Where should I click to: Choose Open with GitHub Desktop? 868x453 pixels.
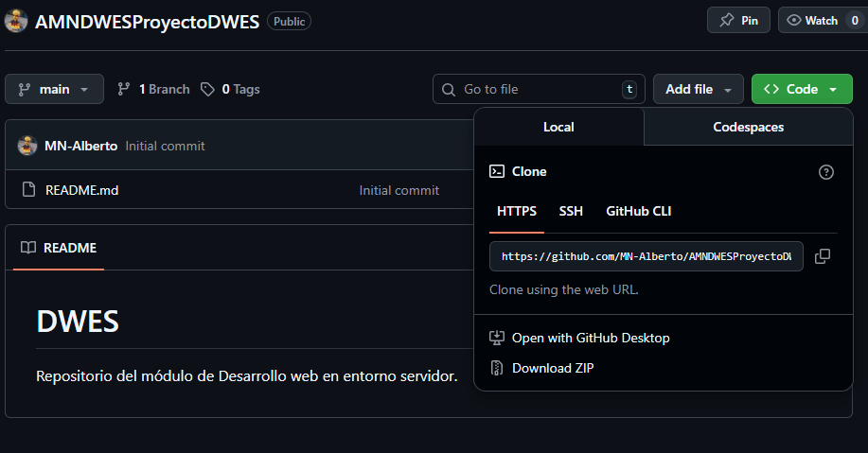(590, 338)
